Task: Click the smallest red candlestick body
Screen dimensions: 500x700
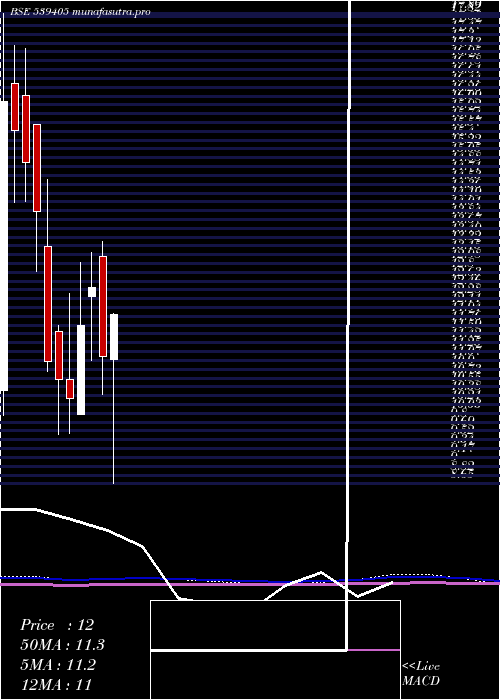Action: tap(70, 389)
